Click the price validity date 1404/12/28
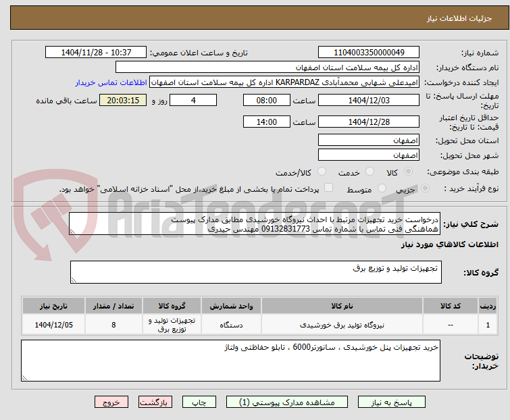 pos(369,122)
